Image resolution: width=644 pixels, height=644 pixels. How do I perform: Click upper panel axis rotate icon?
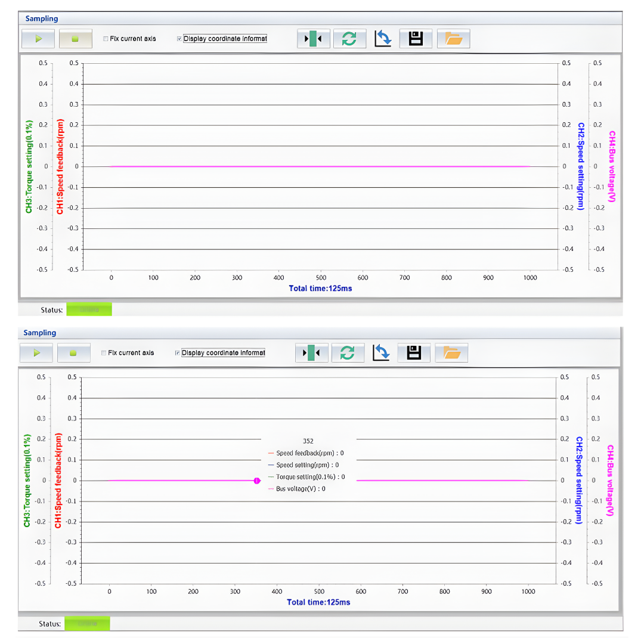(383, 39)
